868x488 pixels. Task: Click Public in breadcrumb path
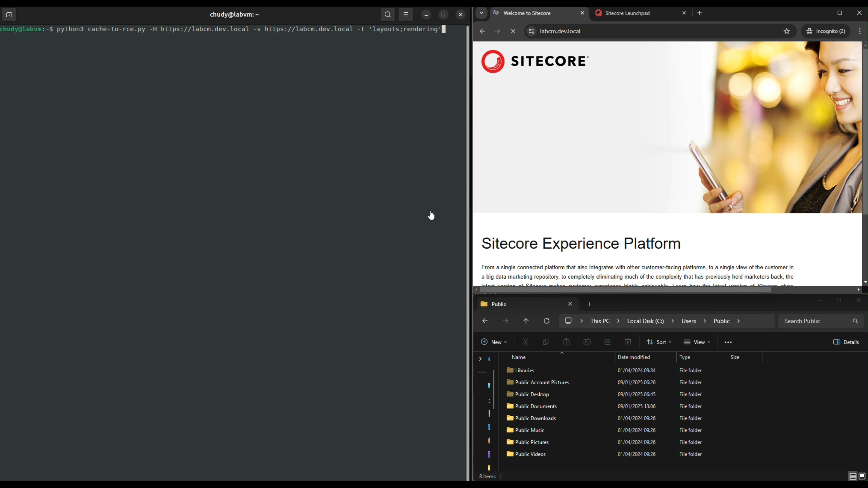(722, 321)
